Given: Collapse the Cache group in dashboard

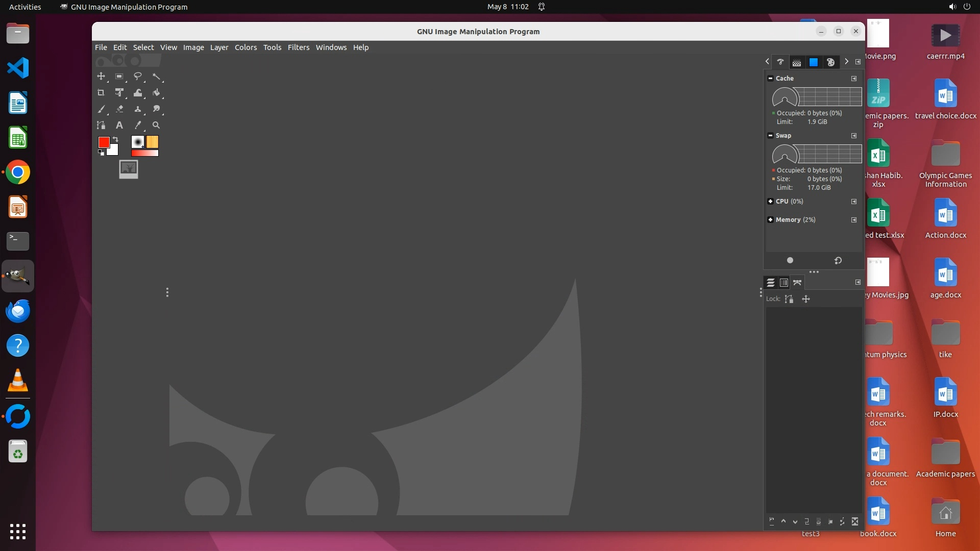Looking at the screenshot, I should [770, 79].
